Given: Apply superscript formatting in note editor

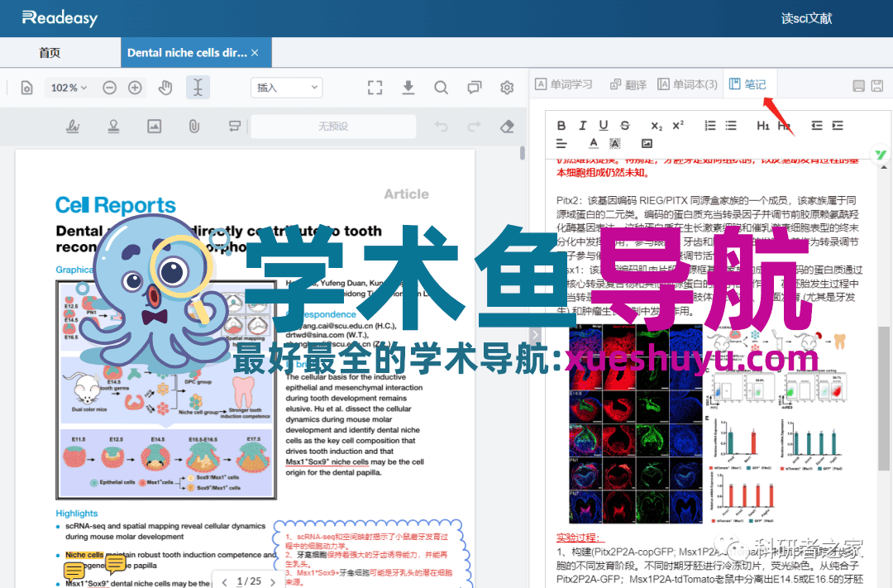Looking at the screenshot, I should click(x=677, y=125).
